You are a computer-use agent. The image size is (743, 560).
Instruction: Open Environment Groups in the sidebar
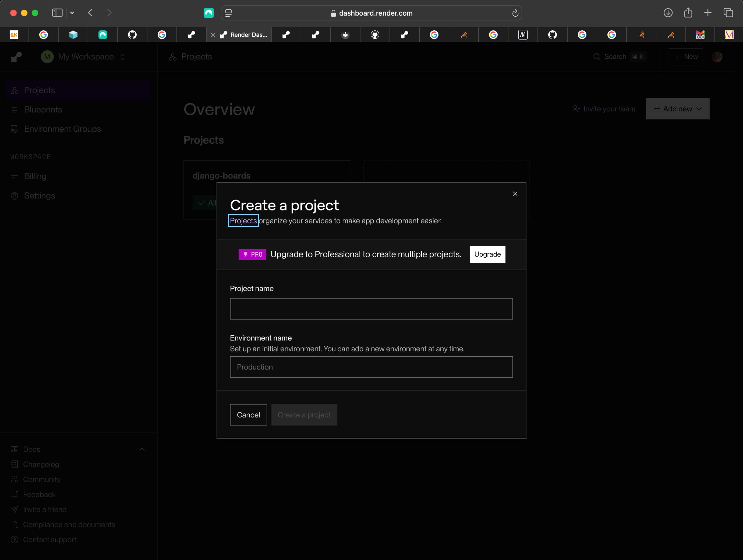click(78, 129)
